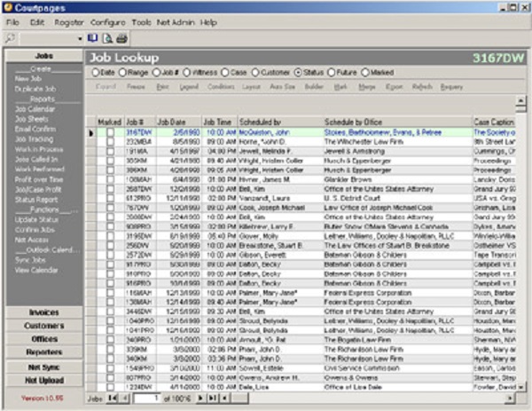Open the Offices sidebar panel
532x411 pixels.
click(44, 339)
